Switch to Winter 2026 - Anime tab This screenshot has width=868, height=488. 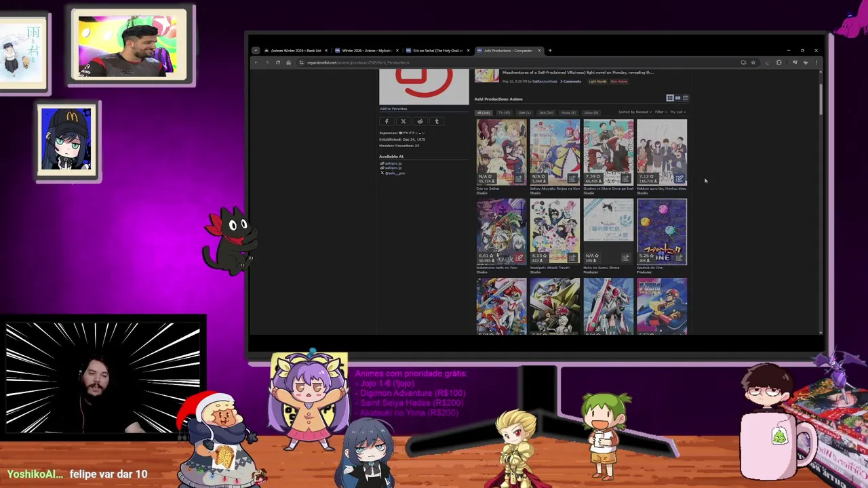pos(366,51)
